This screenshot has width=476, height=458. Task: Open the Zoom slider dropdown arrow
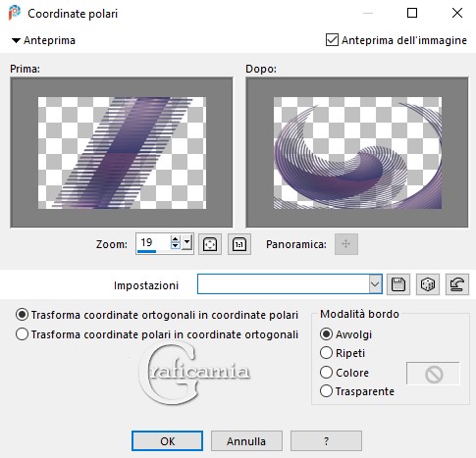pyautogui.click(x=186, y=242)
